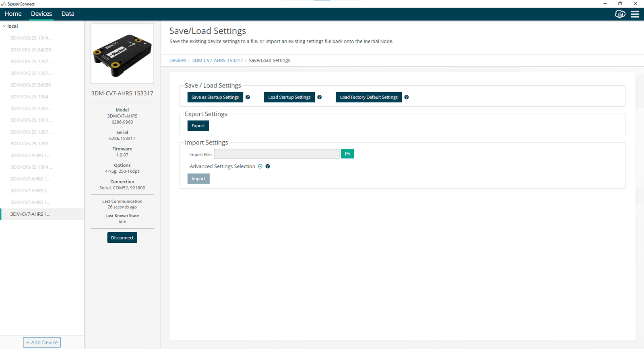Open the MathEngine cloud icon in top bar

pos(620,14)
